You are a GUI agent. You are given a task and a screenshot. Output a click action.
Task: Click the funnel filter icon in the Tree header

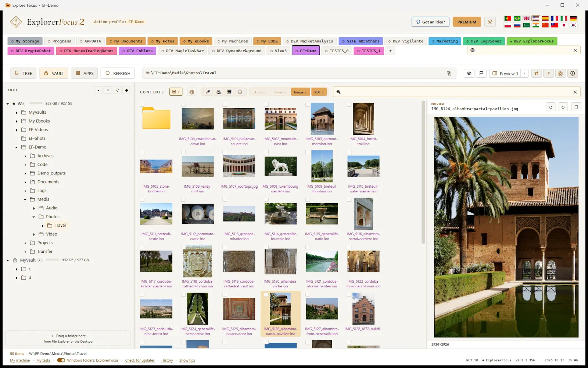pyautogui.click(x=117, y=90)
